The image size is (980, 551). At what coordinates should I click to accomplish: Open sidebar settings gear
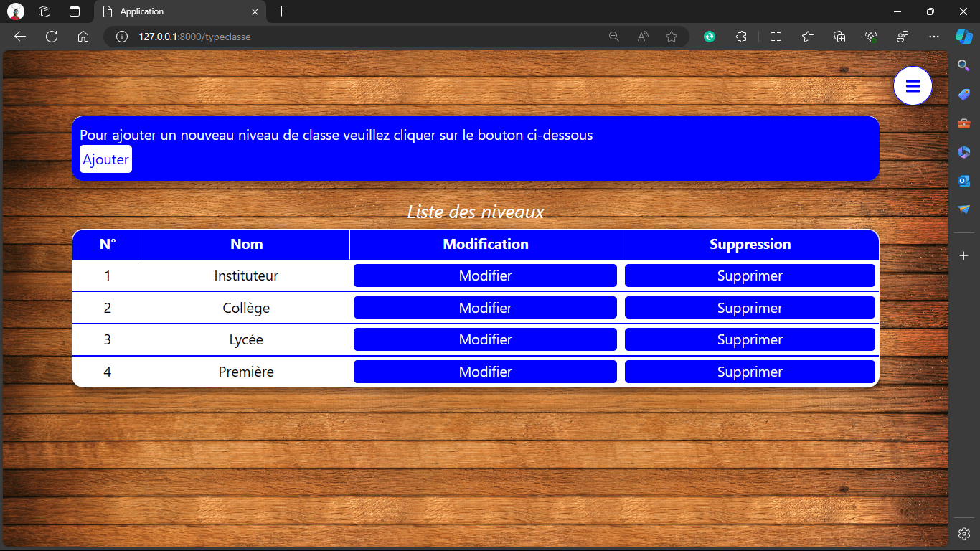[x=964, y=534]
